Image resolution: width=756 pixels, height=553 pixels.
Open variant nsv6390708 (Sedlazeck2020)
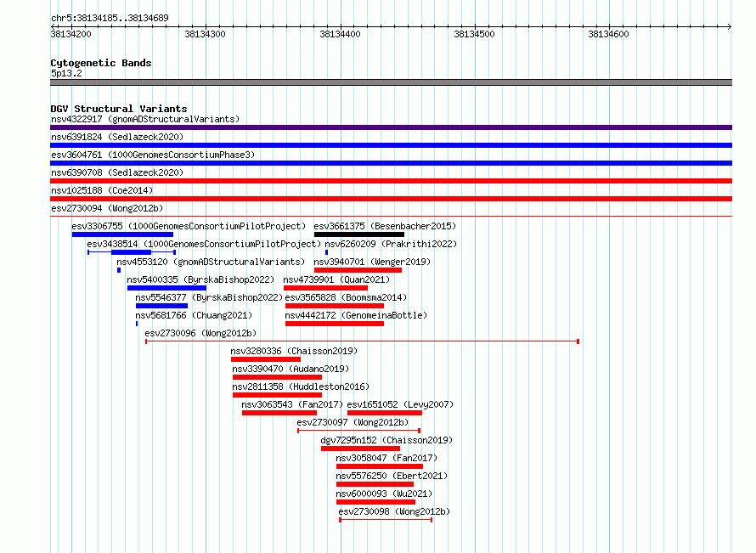(x=117, y=172)
